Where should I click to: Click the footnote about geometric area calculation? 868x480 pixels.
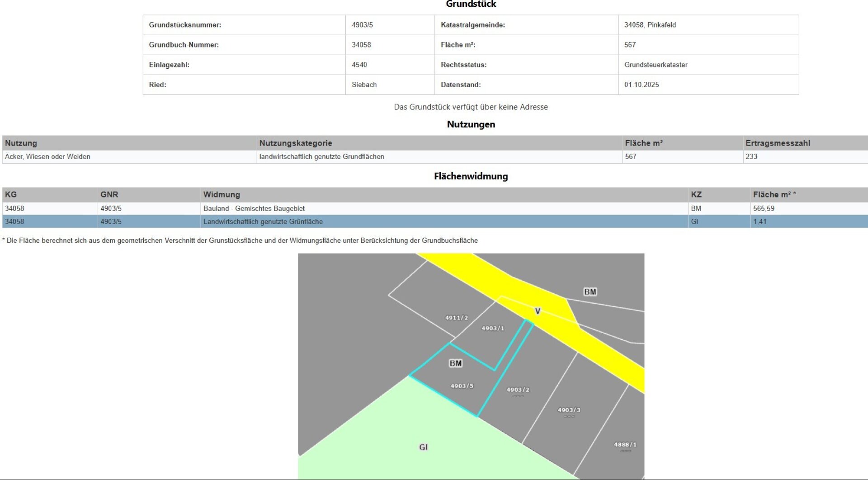click(x=240, y=240)
